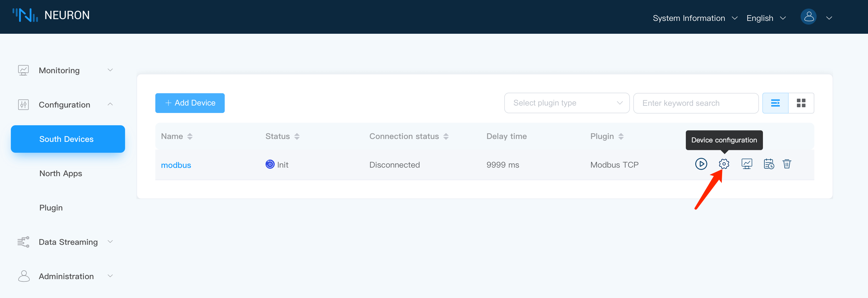Viewport: 868px width, 298px height.
Task: Click the calendar-clock statistics icon in modbus row
Action: [769, 164]
